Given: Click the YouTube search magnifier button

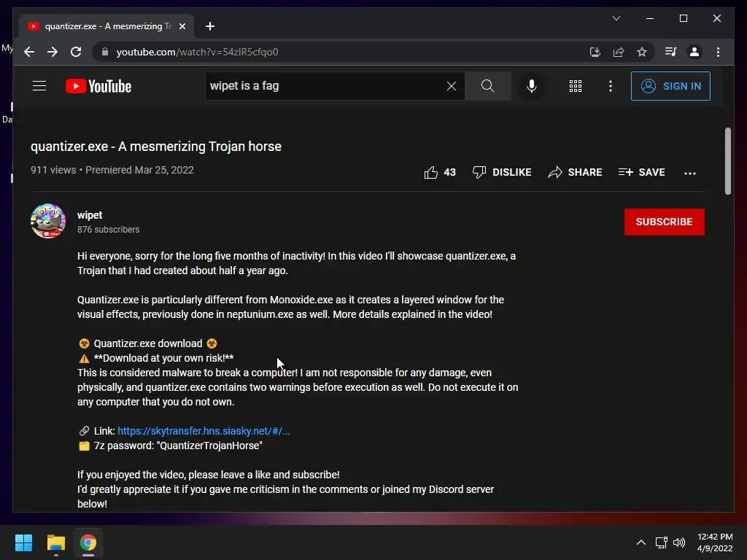Looking at the screenshot, I should [488, 86].
